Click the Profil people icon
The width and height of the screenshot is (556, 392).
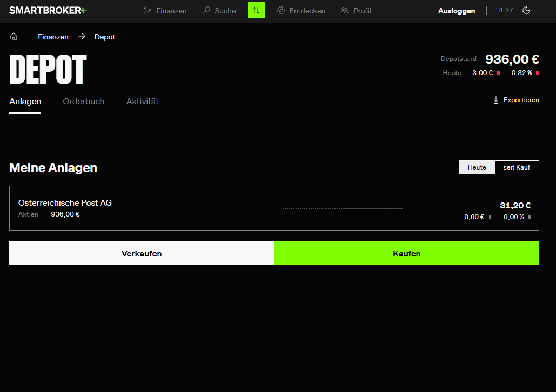345,10
